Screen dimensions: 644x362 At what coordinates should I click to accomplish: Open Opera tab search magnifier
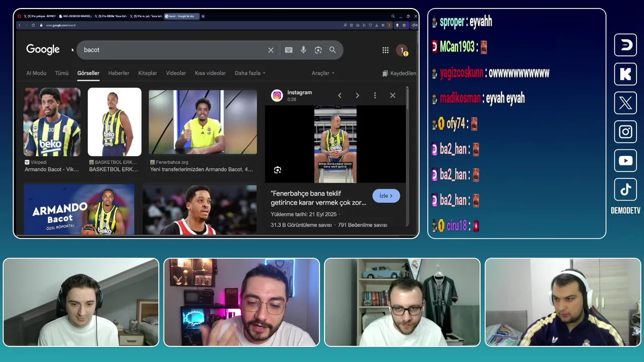pos(393,16)
